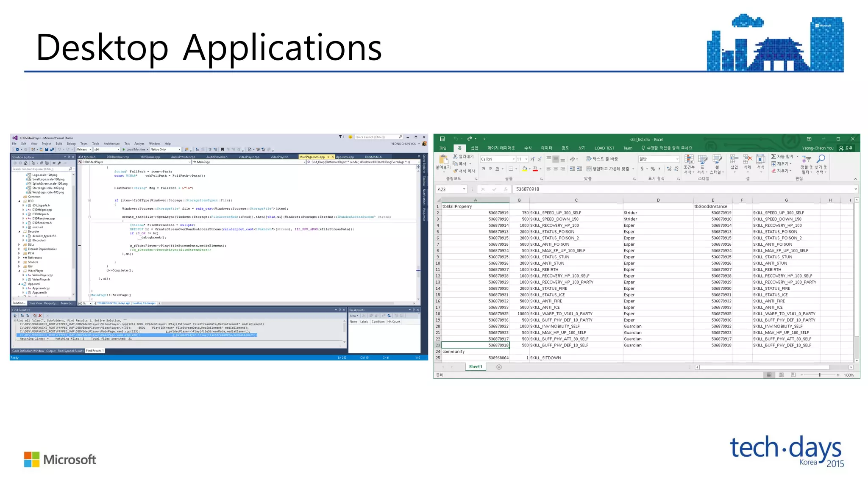Toggle auto-hide pin on Find Results 1 panel
Screen dimensions: 868x488
point(339,310)
